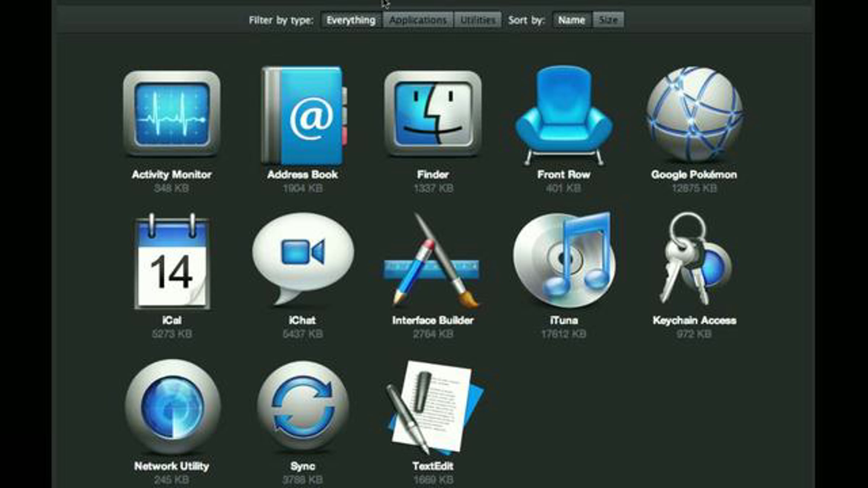Screen dimensions: 868x488
Task: Click the "Address Book" name label
Action: (x=303, y=175)
